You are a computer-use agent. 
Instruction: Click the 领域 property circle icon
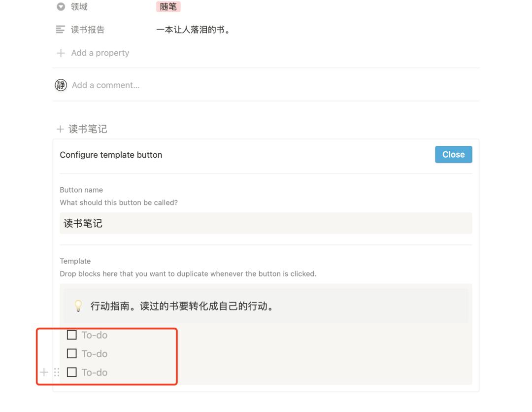tap(60, 6)
